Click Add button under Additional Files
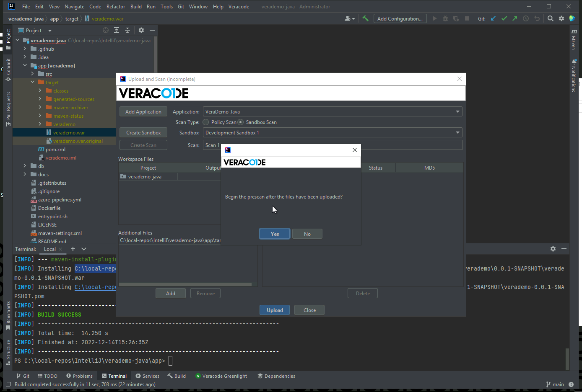Screen dimensions: 582x392 pos(171,293)
